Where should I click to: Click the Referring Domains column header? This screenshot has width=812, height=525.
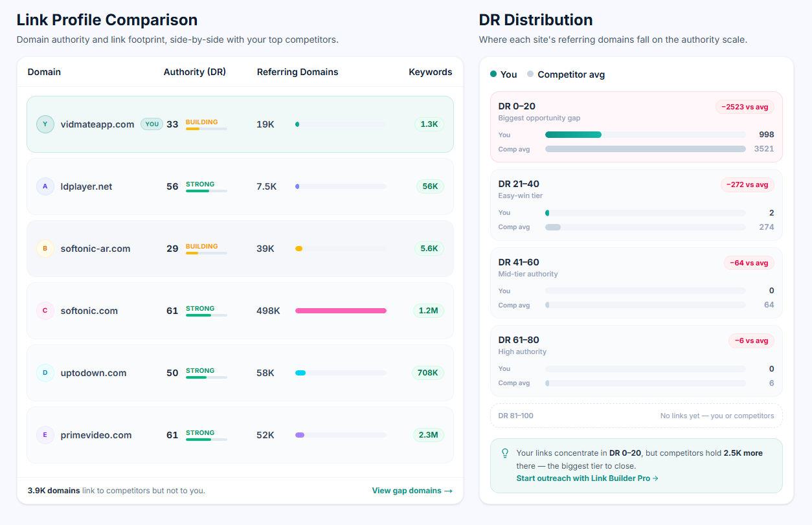297,72
